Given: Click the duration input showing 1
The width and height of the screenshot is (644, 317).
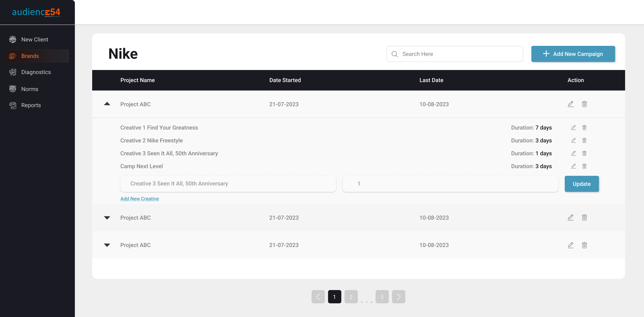Looking at the screenshot, I should point(450,184).
